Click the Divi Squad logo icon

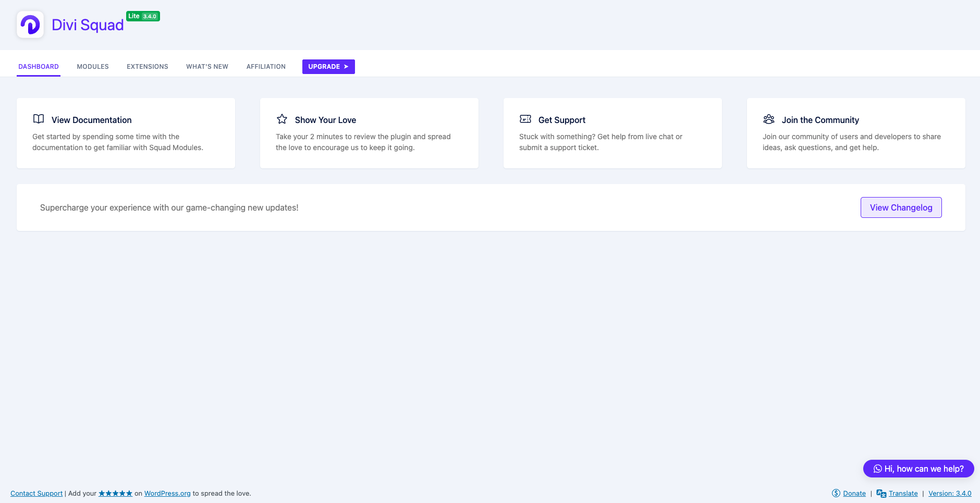(30, 24)
